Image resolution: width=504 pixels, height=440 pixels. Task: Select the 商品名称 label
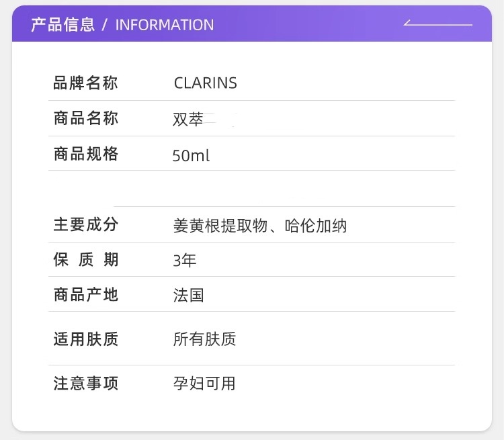85,119
